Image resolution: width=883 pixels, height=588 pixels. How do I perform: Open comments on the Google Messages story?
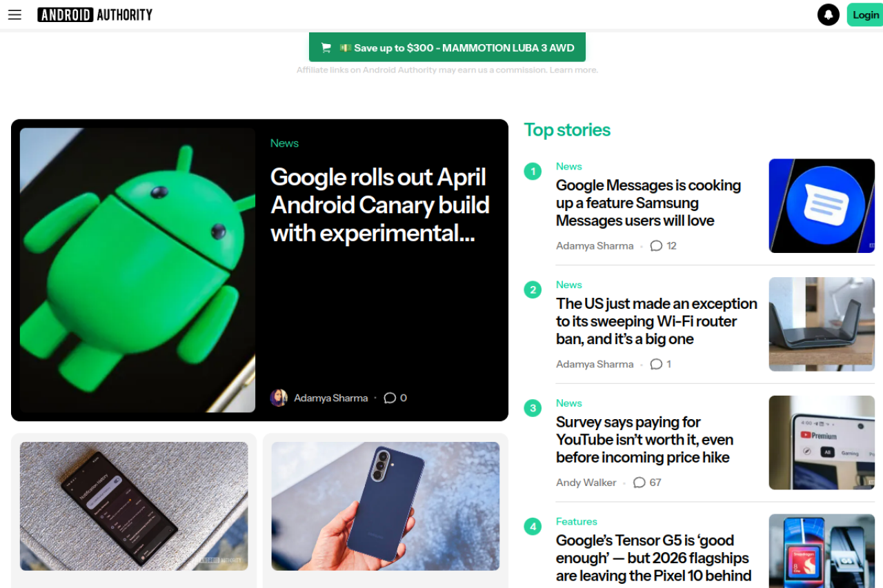[x=663, y=245]
